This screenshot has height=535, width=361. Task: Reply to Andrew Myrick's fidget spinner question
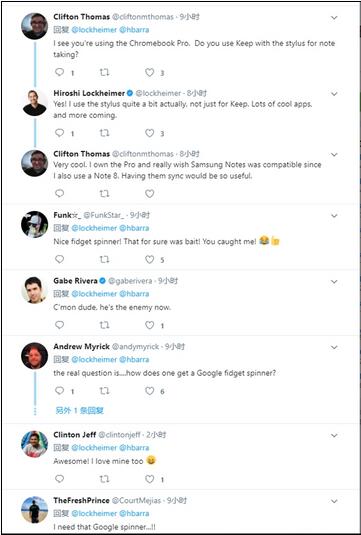coord(60,391)
